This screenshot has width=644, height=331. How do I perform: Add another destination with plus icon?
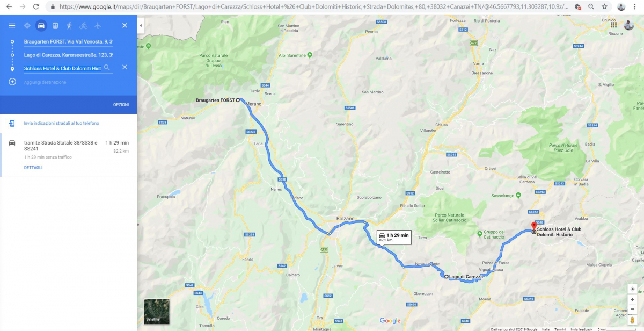(x=12, y=82)
